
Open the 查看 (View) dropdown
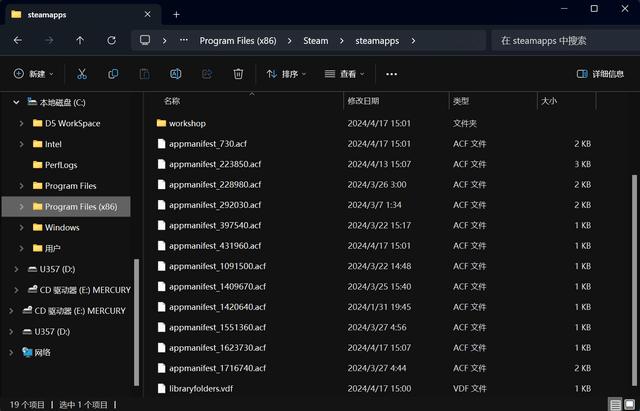(x=344, y=74)
